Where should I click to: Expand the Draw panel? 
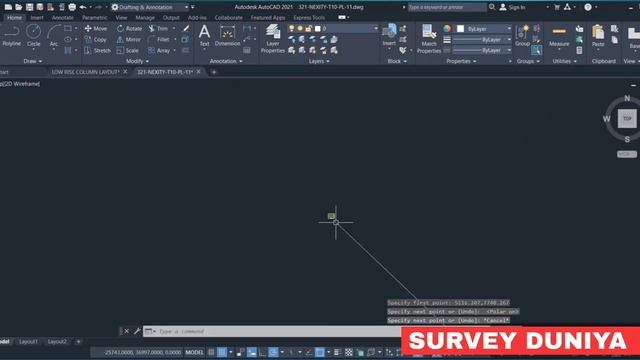pos(33,61)
